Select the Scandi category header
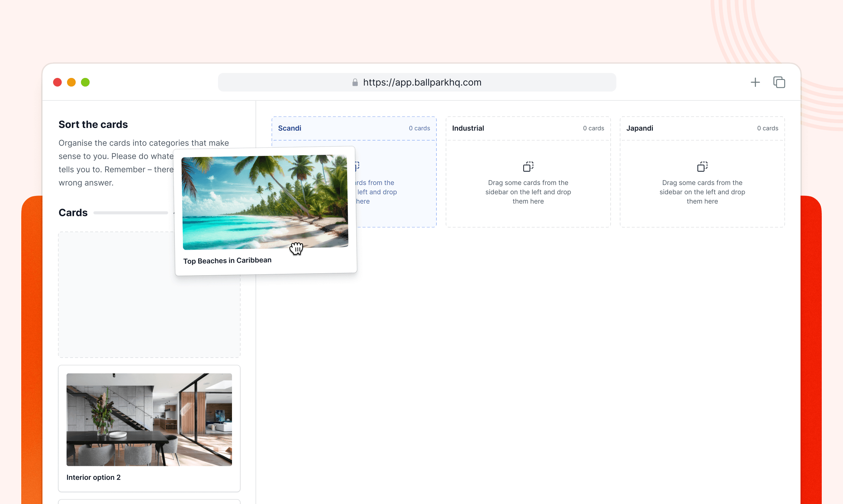 290,128
